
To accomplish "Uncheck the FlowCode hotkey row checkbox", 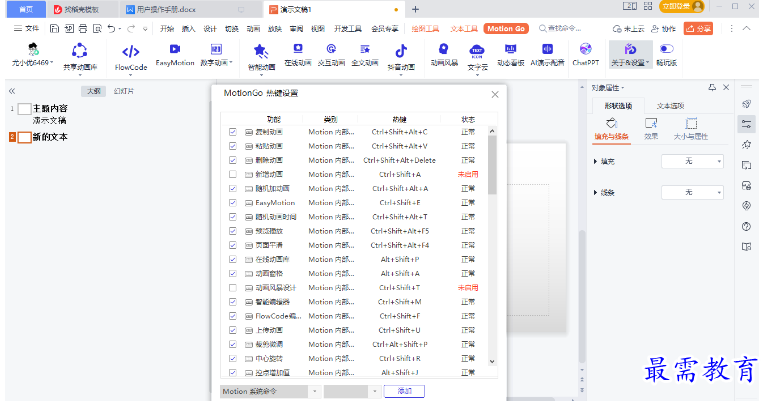I will click(x=233, y=316).
